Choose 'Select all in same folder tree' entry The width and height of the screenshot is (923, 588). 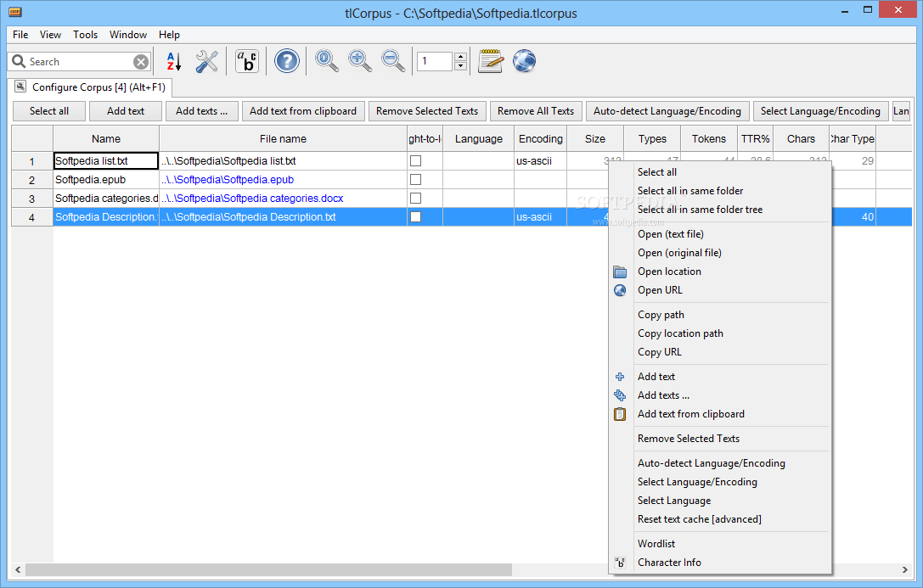pos(720,210)
